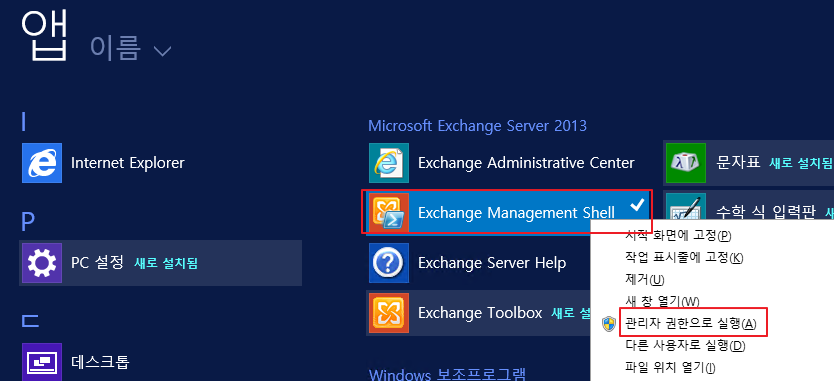Select 파일 위치 열기(I)
This screenshot has height=381, width=834.
670,367
